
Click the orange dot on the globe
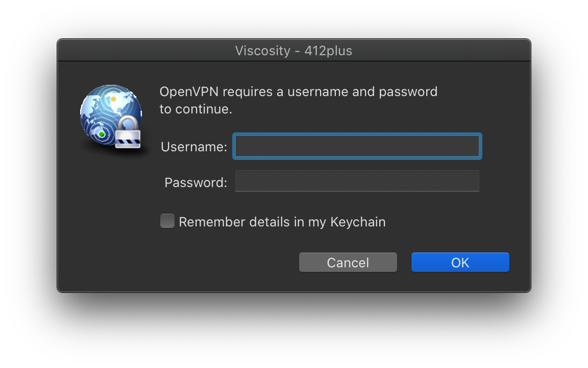113,100
